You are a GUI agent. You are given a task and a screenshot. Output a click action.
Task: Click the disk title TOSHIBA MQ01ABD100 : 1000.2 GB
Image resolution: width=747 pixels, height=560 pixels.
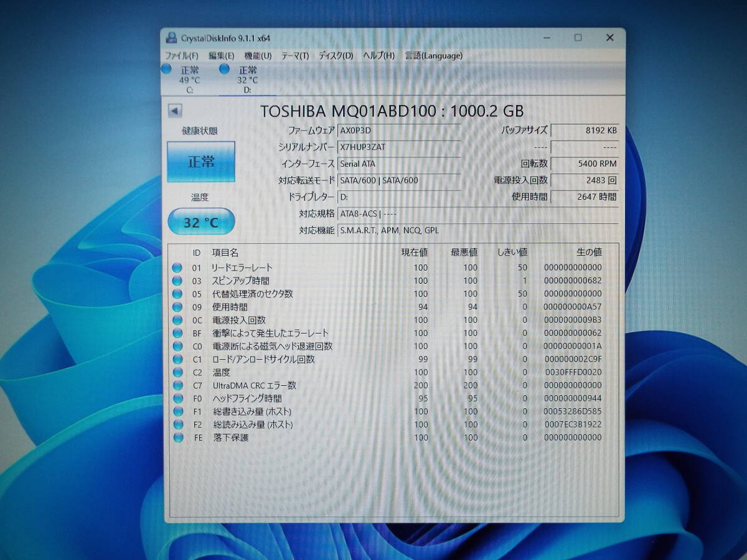coord(392,111)
